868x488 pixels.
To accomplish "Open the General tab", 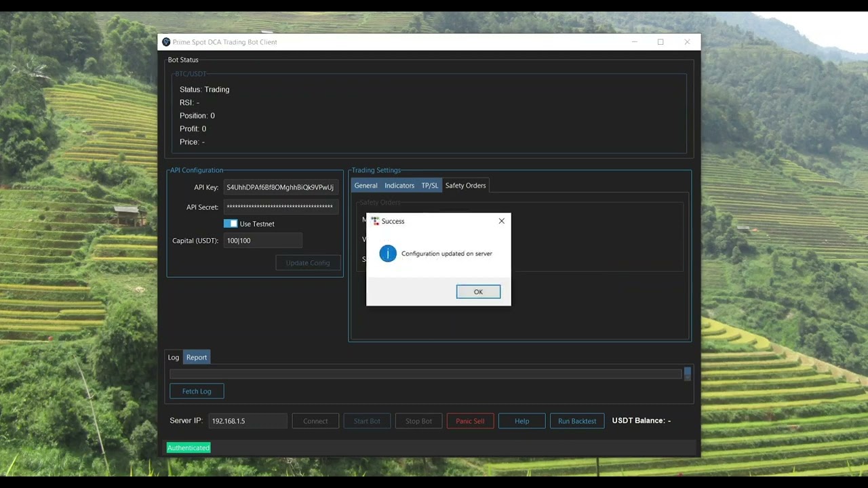I will (x=366, y=186).
